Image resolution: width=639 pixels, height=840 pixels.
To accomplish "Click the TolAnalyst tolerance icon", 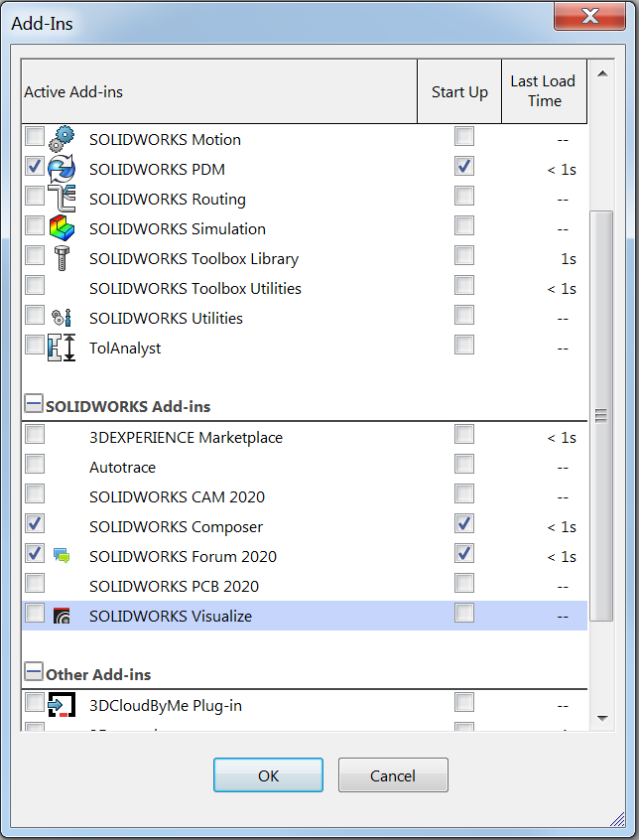I will (62, 348).
